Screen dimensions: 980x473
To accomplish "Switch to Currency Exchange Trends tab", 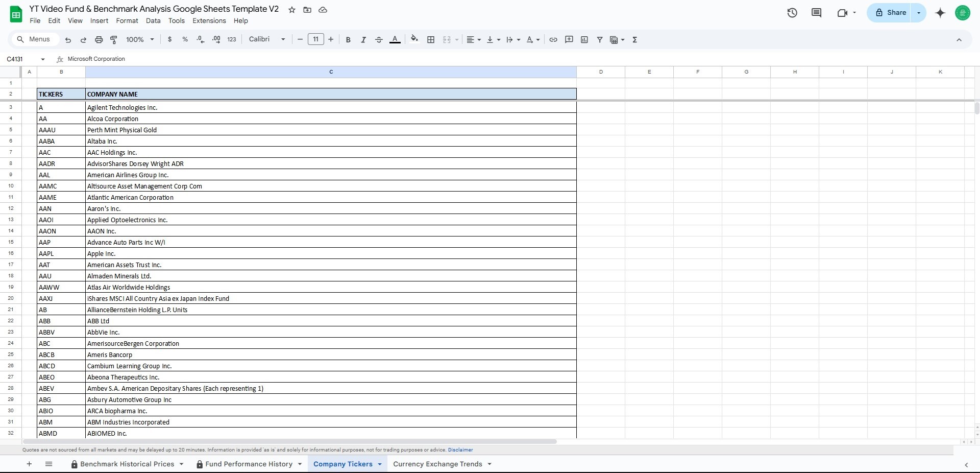I will [x=437, y=464].
